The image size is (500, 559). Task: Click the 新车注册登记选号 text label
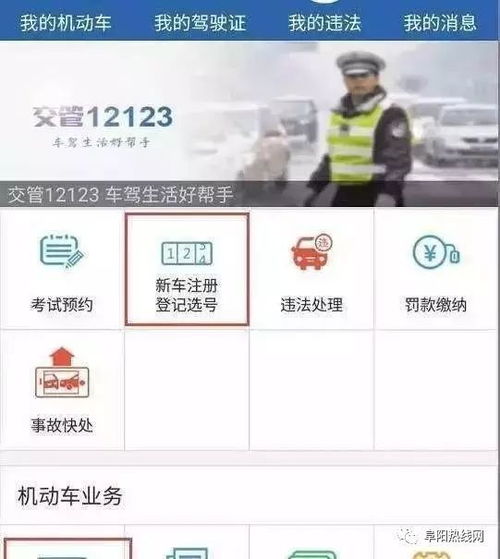click(186, 295)
